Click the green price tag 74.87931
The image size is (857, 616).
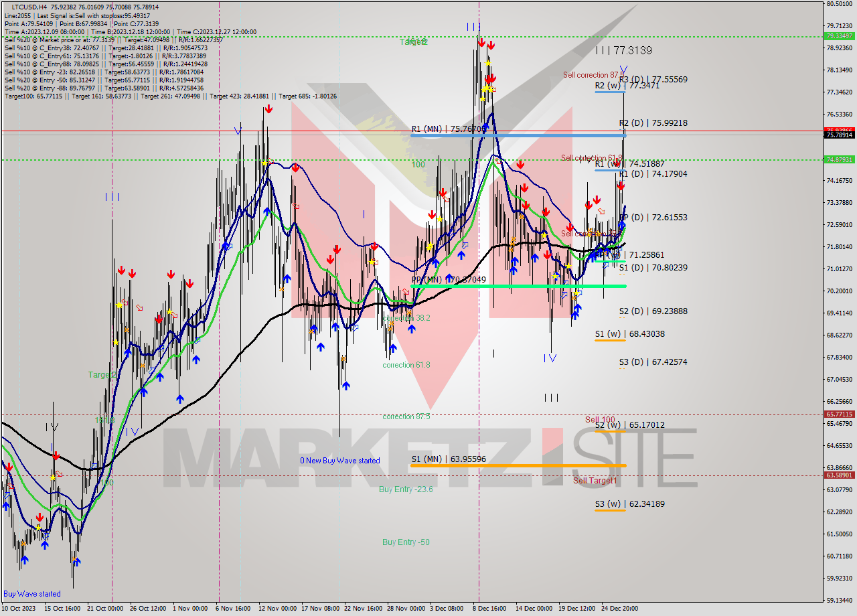point(839,159)
